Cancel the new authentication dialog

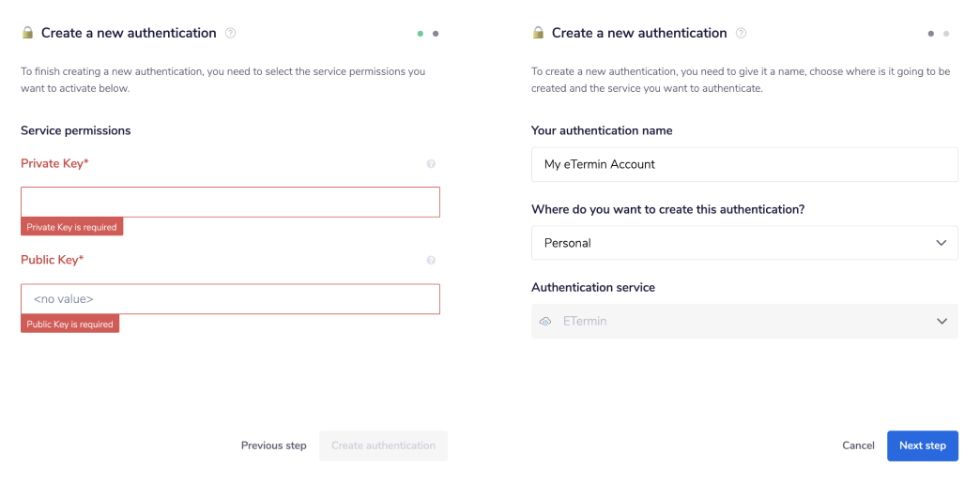point(858,445)
